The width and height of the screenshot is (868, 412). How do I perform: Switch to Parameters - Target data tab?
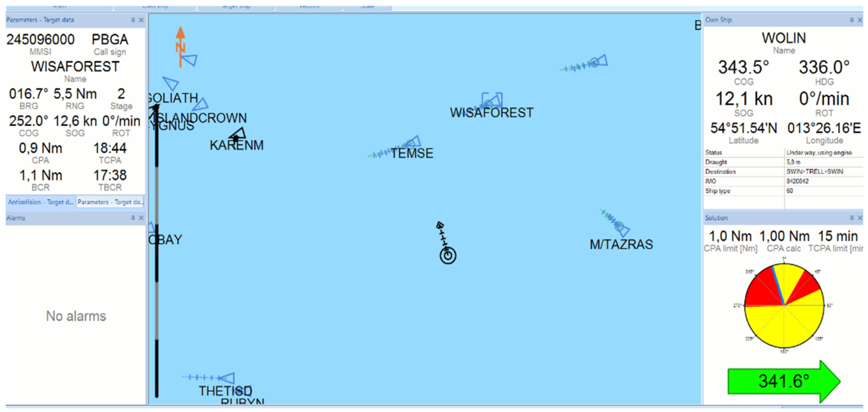tap(110, 202)
